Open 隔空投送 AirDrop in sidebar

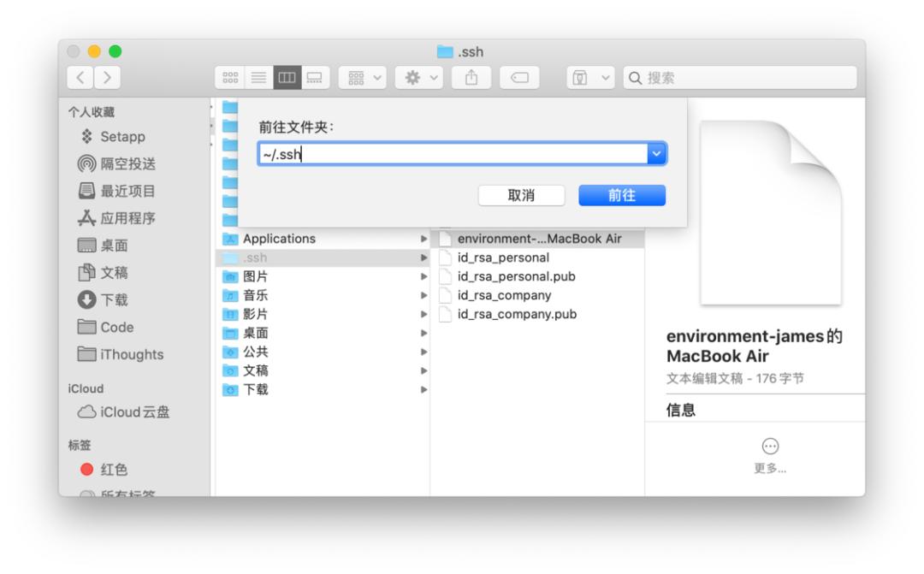116,164
